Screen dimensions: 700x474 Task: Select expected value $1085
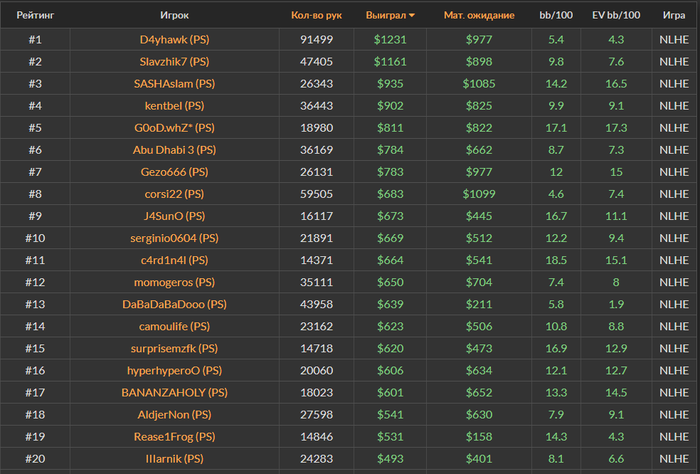(x=479, y=83)
